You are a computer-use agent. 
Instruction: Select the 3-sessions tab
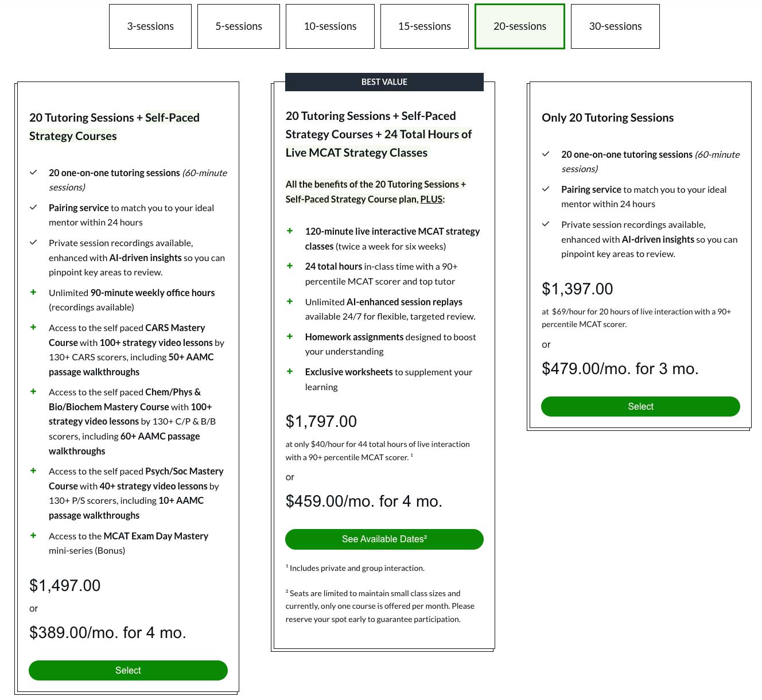tap(150, 26)
